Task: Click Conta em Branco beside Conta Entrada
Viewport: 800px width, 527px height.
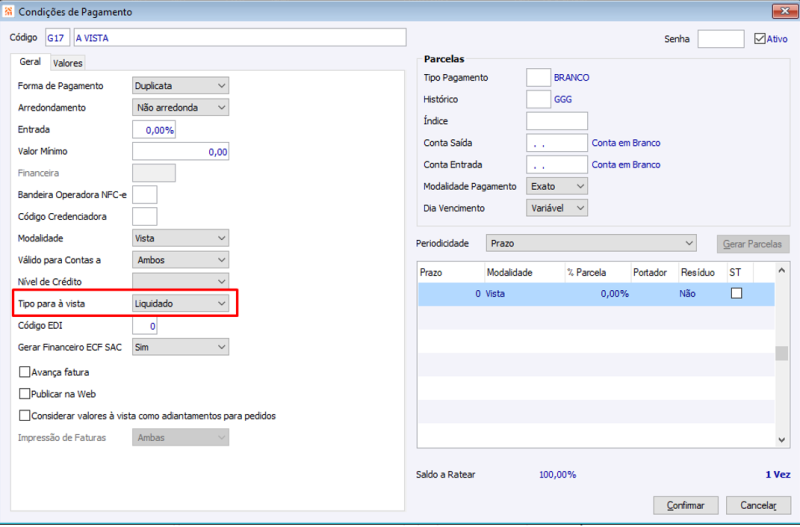Action: [x=626, y=165]
